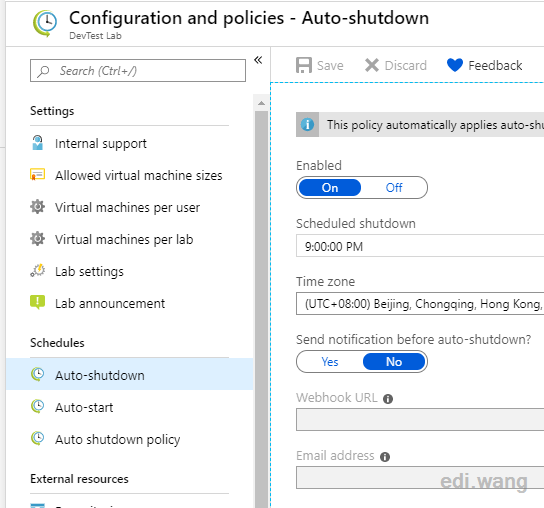This screenshot has height=508, width=544.
Task: Click the magnifier icon in search box
Action: pyautogui.click(x=43, y=71)
